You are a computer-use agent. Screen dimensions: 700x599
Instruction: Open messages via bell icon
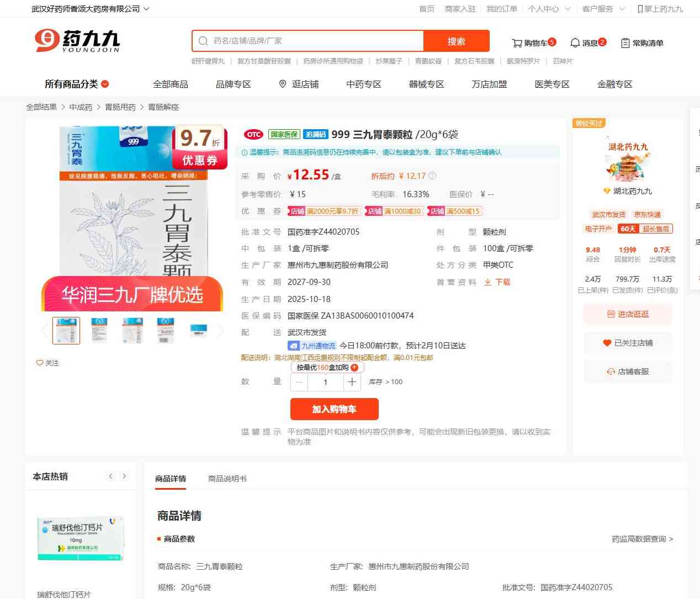click(575, 43)
